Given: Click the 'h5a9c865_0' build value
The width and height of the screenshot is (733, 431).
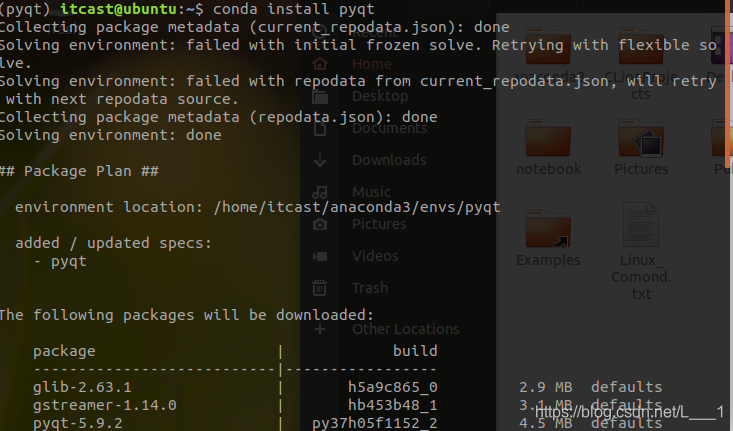Looking at the screenshot, I should coord(393,387).
